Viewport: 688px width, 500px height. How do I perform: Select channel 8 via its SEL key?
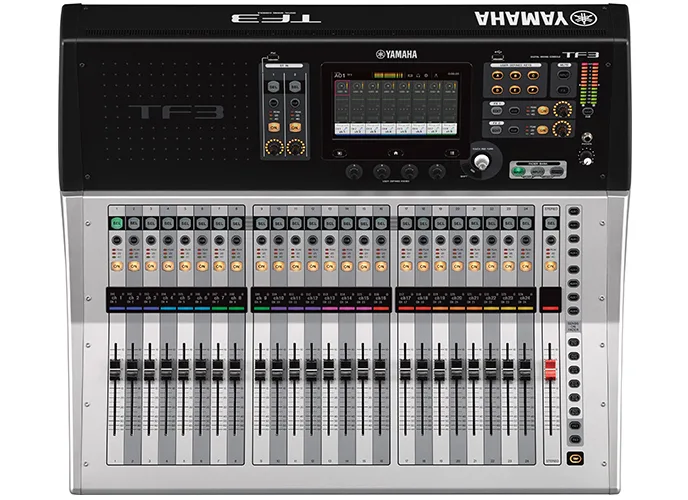tap(236, 224)
